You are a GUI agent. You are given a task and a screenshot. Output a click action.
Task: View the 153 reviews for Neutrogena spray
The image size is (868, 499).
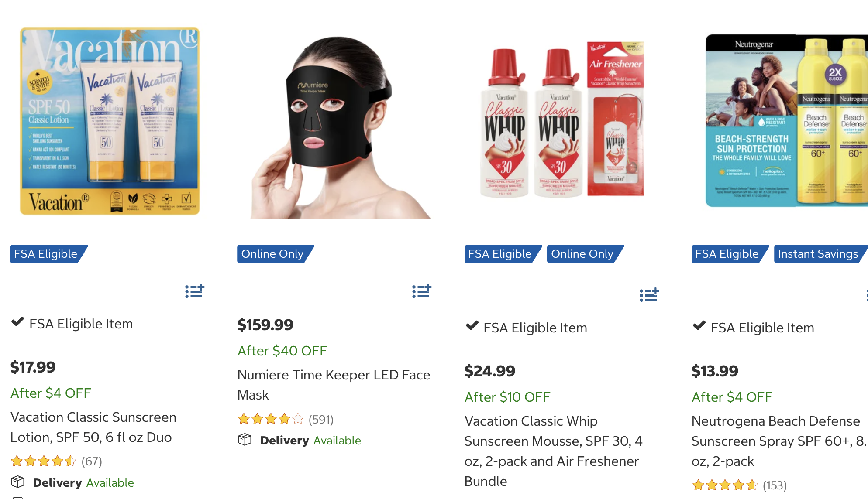[x=775, y=485]
